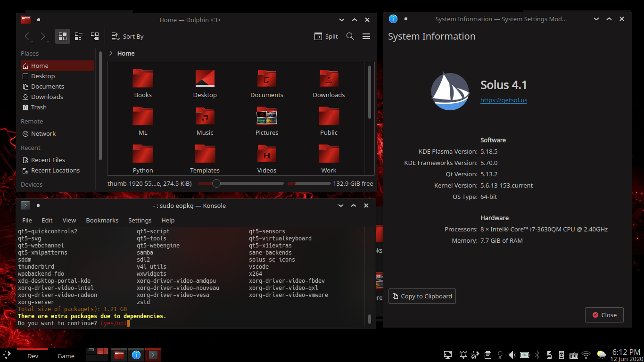Toggle the pin dot in the System Information titlebar
Screen dimensions: 644x362
406,19
